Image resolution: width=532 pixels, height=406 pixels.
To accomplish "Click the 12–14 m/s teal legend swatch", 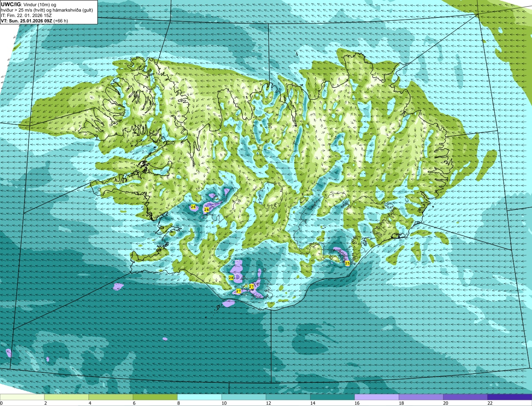I will [288, 397].
